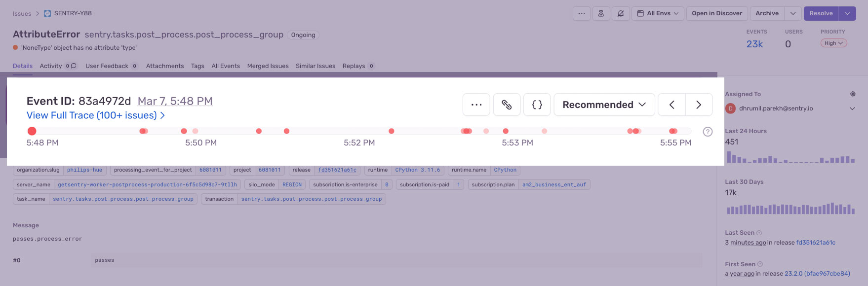Go to the previous event arrow

(x=671, y=105)
